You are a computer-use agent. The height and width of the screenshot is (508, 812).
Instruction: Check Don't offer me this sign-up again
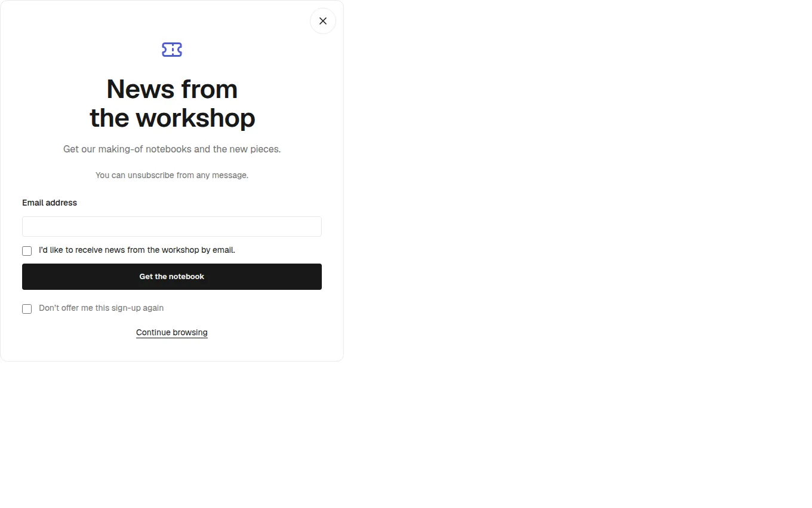(x=27, y=309)
